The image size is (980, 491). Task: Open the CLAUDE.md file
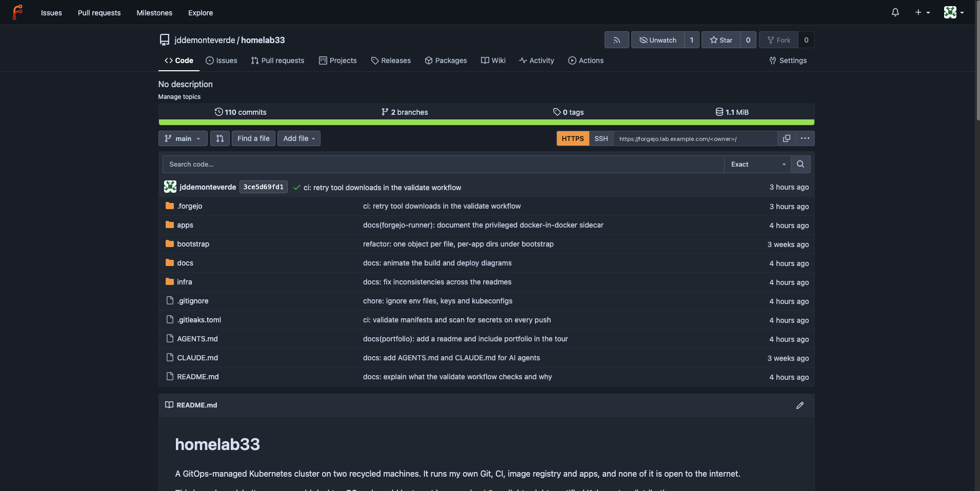pos(197,358)
